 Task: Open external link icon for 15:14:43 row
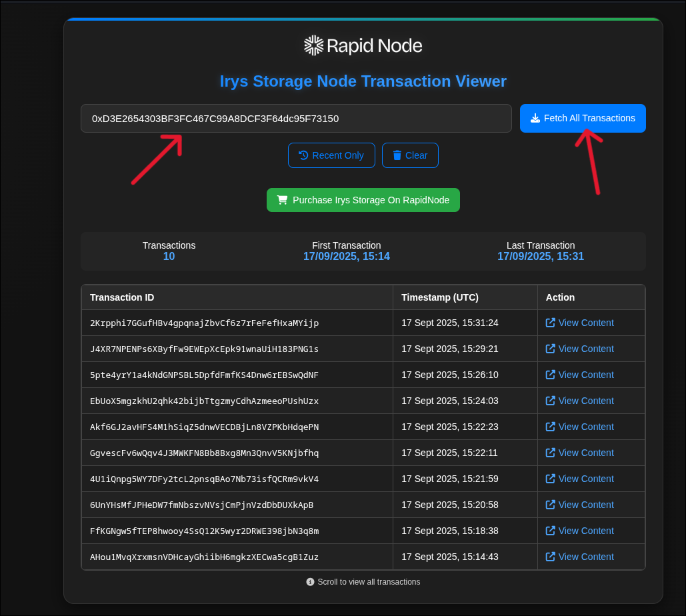pos(551,557)
